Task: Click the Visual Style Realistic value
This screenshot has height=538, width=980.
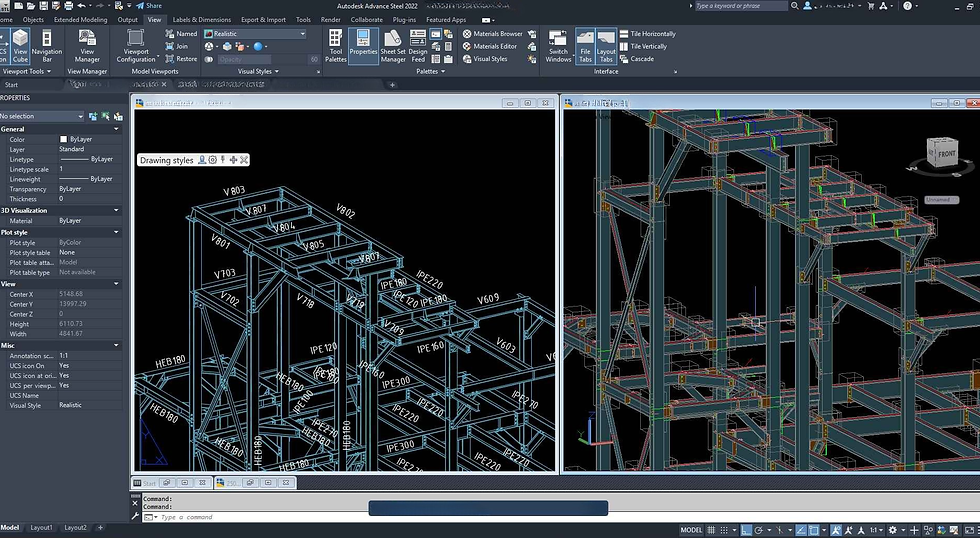Action: tap(71, 405)
